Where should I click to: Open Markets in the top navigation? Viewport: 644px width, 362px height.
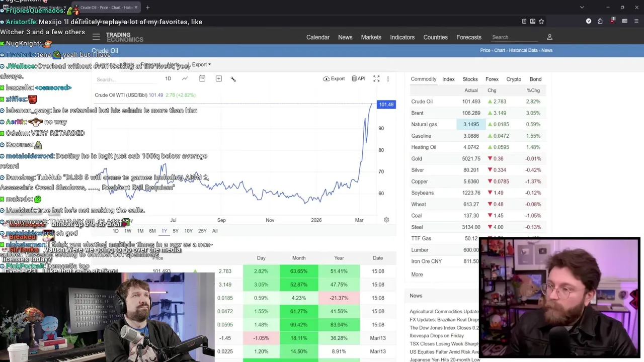[x=371, y=37]
